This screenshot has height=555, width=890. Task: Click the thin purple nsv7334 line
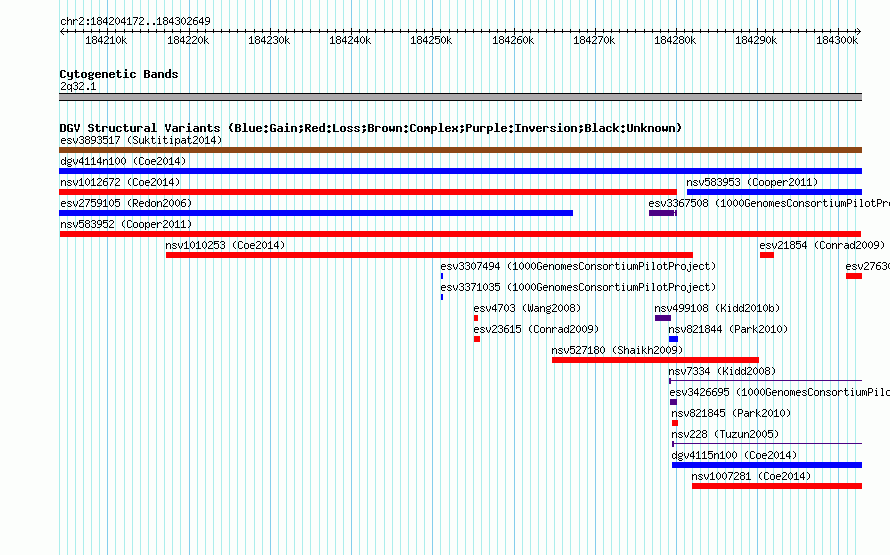(766, 381)
